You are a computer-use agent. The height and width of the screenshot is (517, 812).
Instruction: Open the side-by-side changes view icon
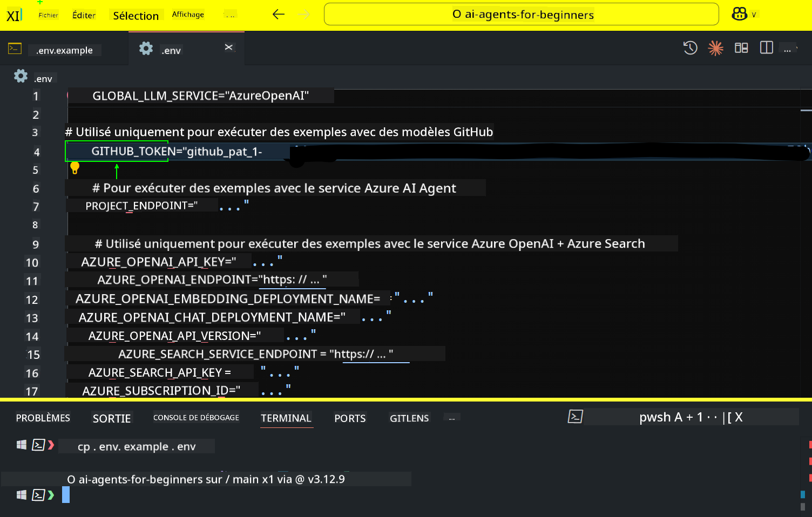coord(741,48)
